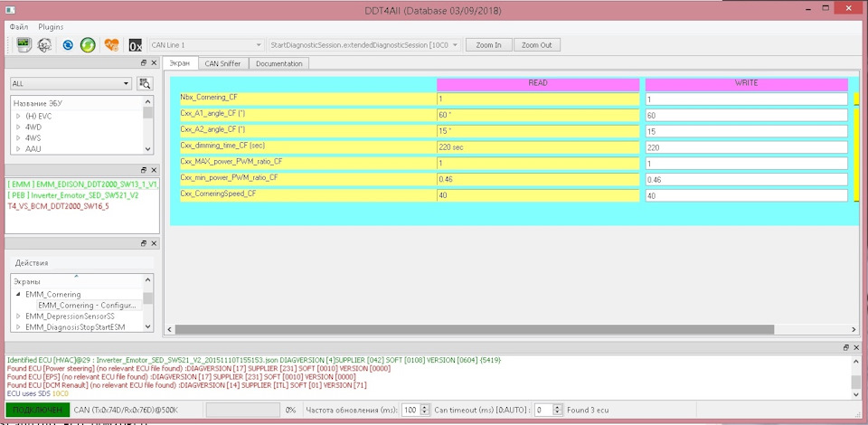The width and height of the screenshot is (868, 425).
Task: Click the pink WRITE column header
Action: coord(746,83)
